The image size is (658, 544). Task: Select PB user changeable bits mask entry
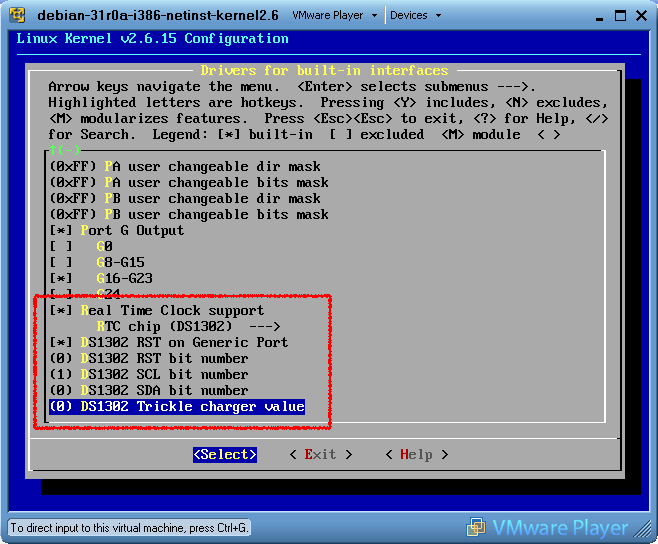click(189, 214)
